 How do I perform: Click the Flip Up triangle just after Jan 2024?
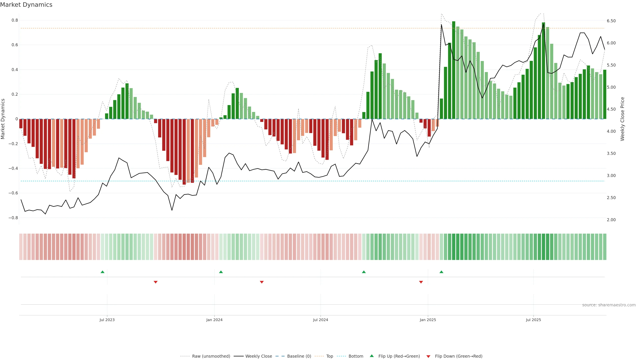(221, 272)
